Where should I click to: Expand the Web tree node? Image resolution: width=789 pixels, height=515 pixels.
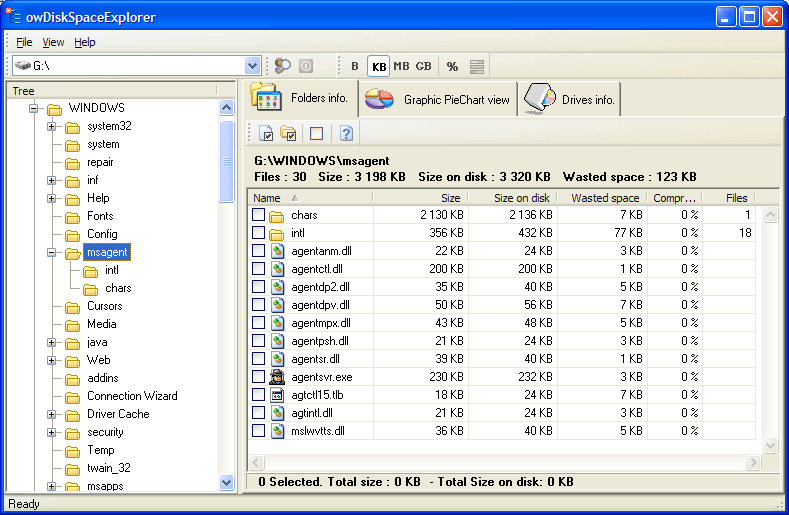(51, 360)
